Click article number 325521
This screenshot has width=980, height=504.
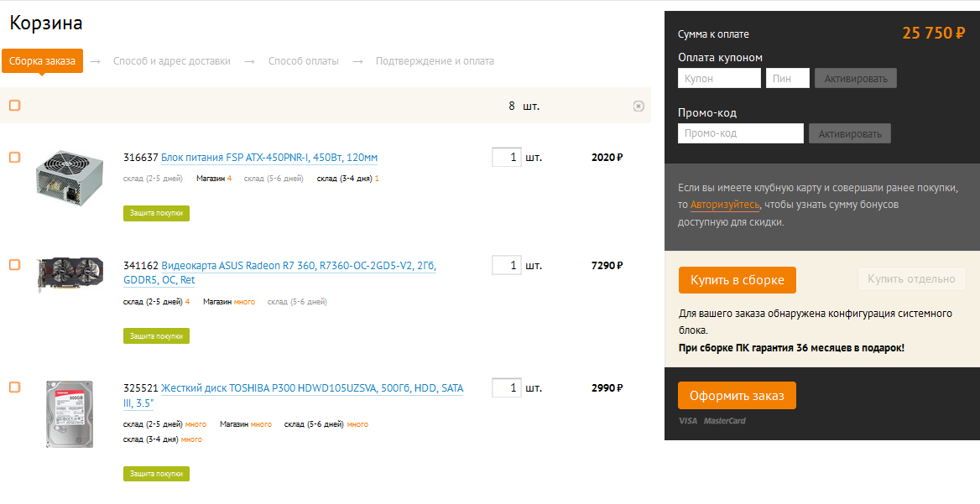141,387
